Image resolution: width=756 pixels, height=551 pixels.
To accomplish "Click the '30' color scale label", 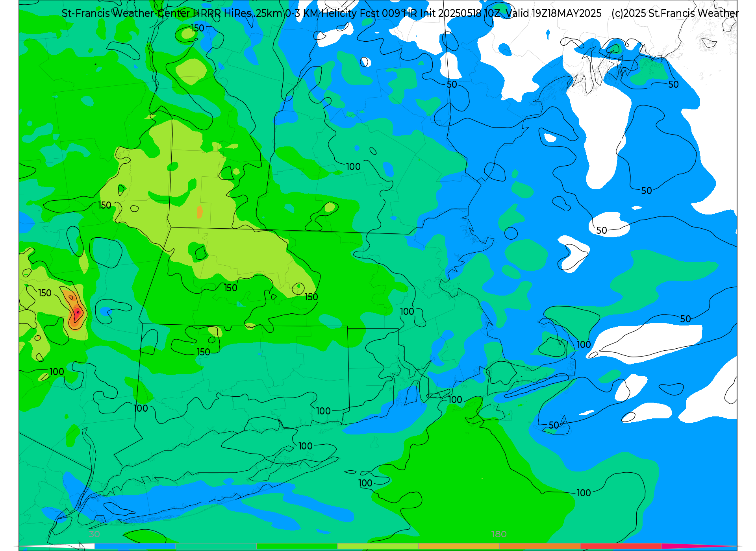I will (94, 534).
